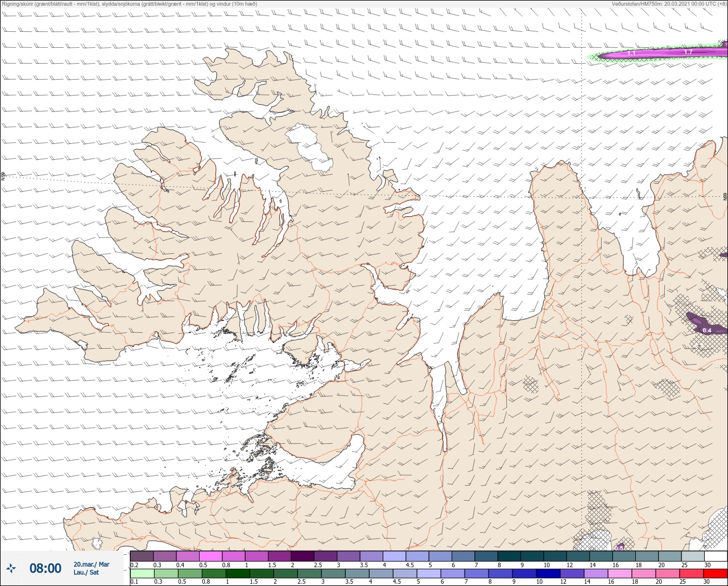Click the four-point star icon beside 08:00
Viewport: 728px width, 586px height.
(11, 568)
